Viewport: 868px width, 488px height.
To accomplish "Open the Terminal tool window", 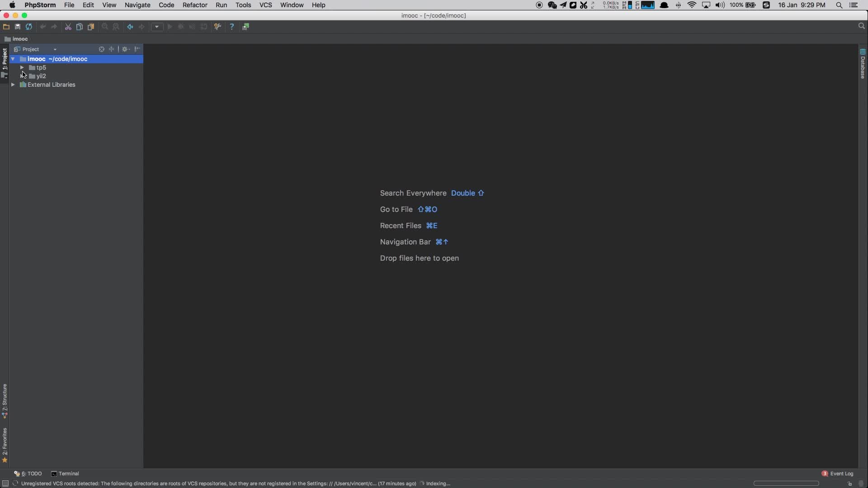I will pyautogui.click(x=65, y=474).
